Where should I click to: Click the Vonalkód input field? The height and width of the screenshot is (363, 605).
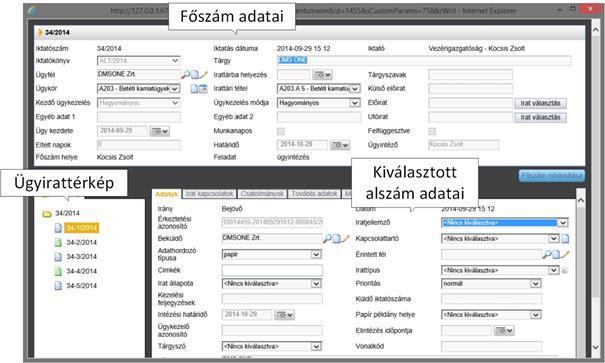click(x=492, y=346)
